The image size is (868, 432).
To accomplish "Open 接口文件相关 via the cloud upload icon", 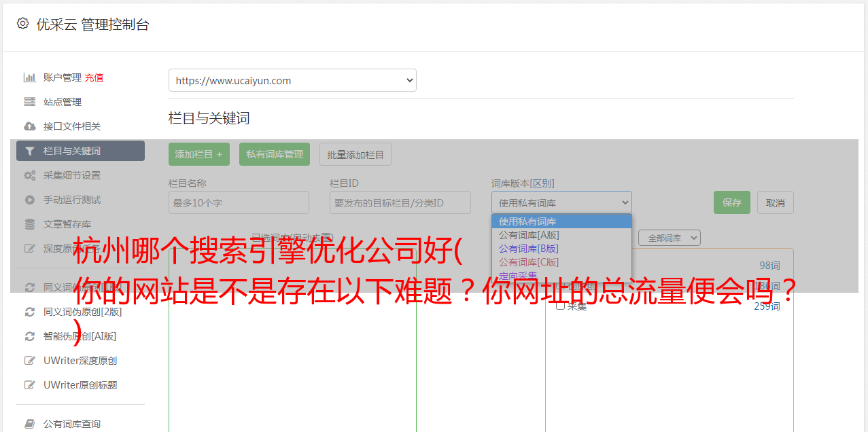I will [30, 126].
